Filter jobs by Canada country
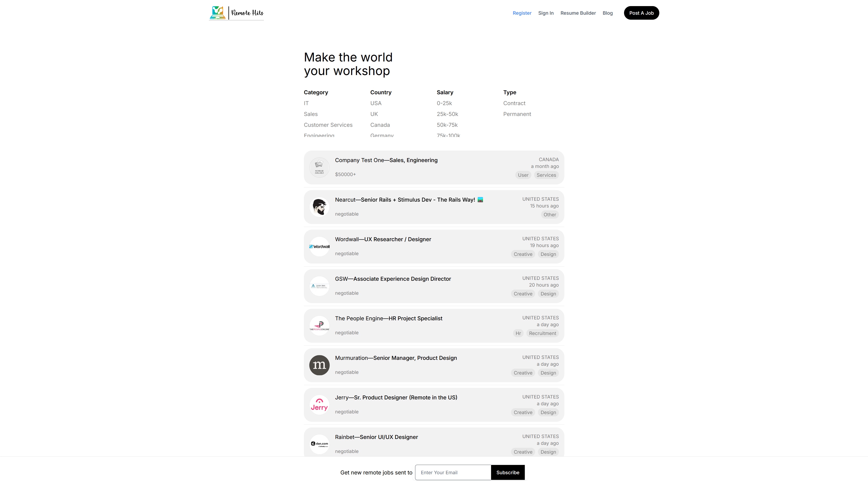The image size is (868, 488). 380,125
